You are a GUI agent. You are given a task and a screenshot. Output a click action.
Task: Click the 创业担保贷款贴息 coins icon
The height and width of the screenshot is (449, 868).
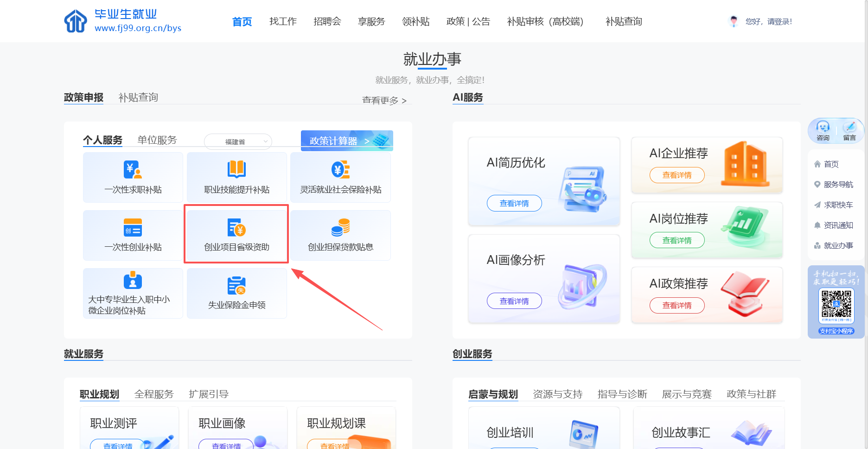click(340, 228)
